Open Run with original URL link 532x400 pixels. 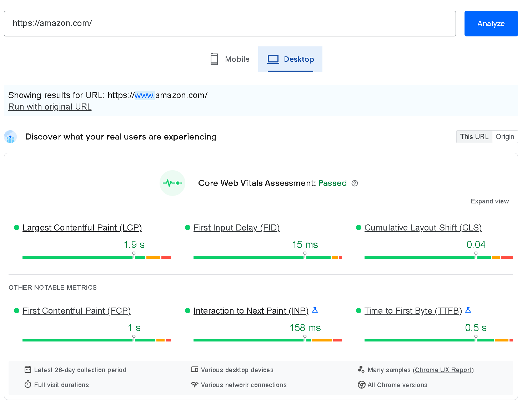point(50,106)
